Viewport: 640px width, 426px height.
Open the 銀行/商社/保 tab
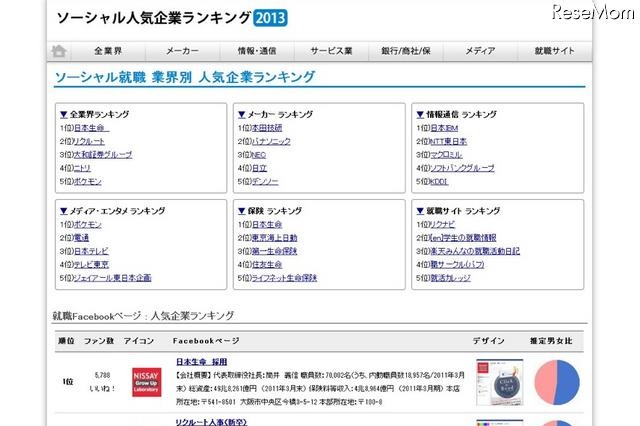(406, 51)
